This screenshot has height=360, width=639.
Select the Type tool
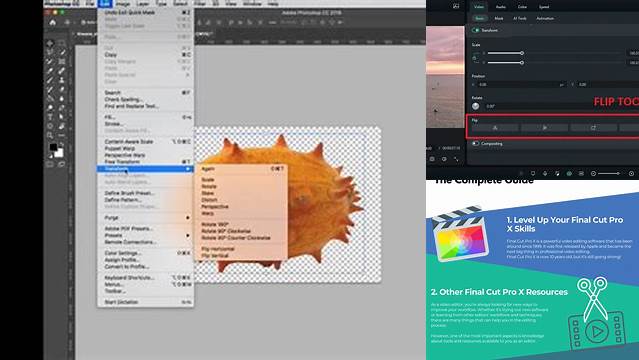[x=50, y=117]
